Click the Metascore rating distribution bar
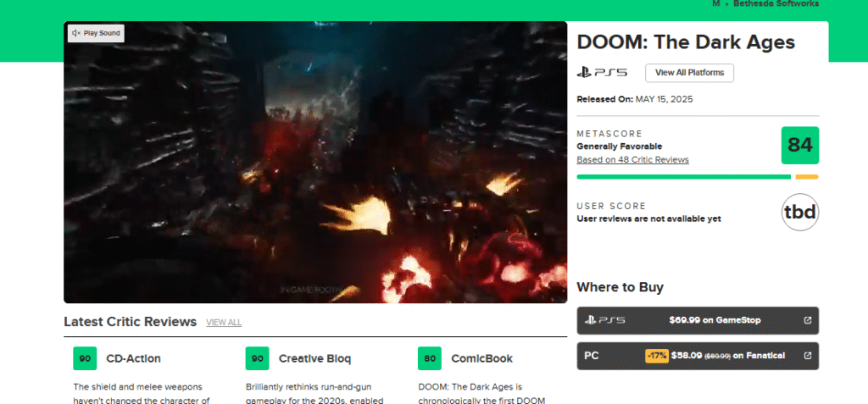Image resolution: width=868 pixels, height=404 pixels. 698,177
